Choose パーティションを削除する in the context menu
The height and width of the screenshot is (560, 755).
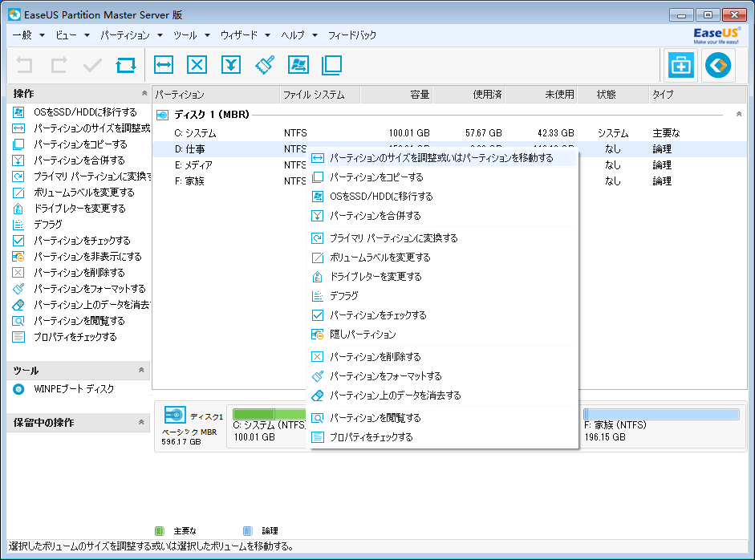(x=442, y=357)
